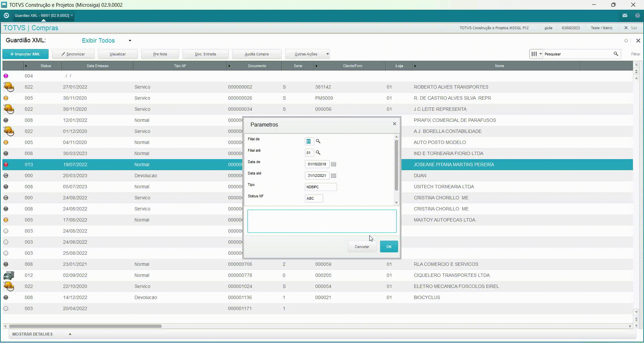Open Filial até lookup magnifier
Screen dimensions: 644x343
coord(318,153)
